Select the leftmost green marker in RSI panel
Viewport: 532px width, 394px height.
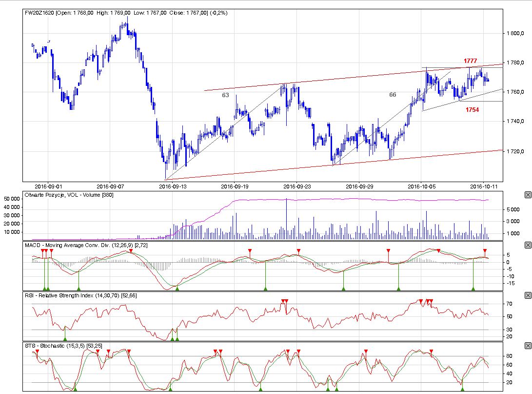[x=65, y=339]
